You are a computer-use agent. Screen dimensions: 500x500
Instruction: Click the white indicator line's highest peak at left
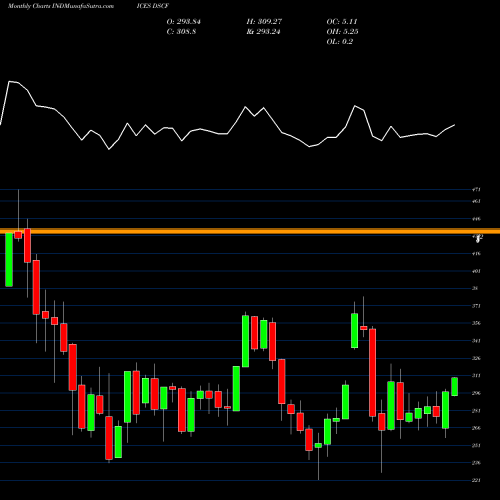coord(10,81)
